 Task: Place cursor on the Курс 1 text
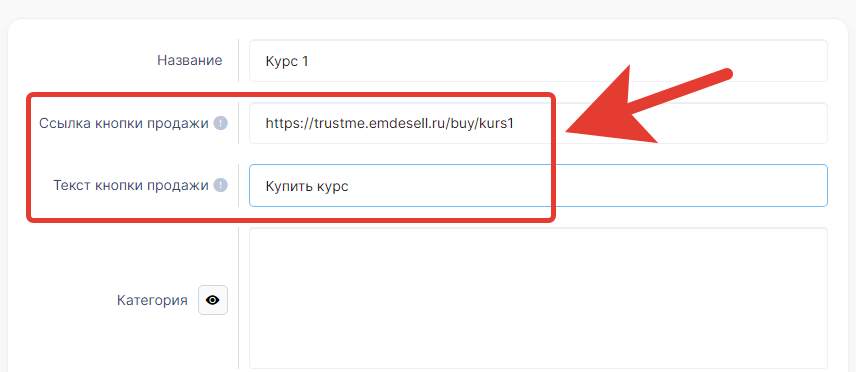click(287, 61)
